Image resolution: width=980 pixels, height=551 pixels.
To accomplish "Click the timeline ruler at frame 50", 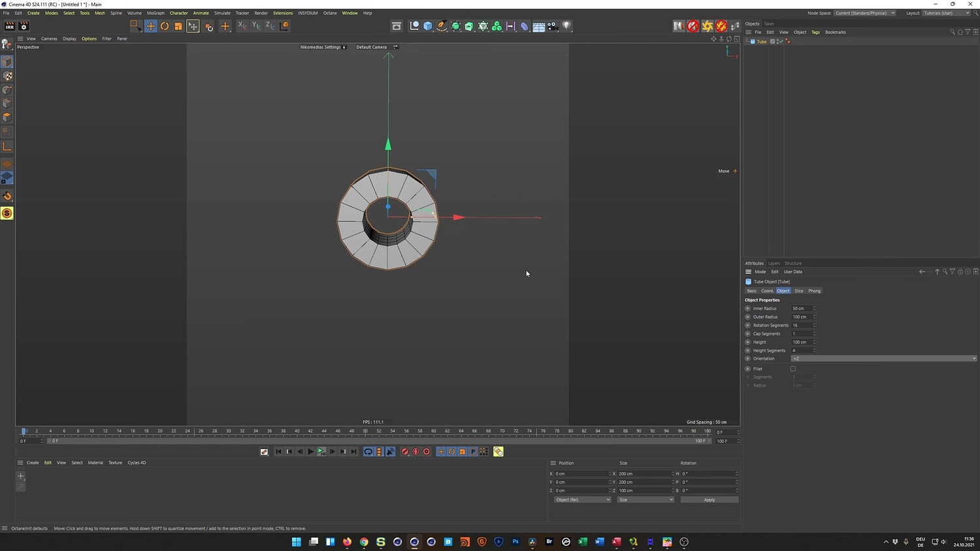I will pos(365,431).
